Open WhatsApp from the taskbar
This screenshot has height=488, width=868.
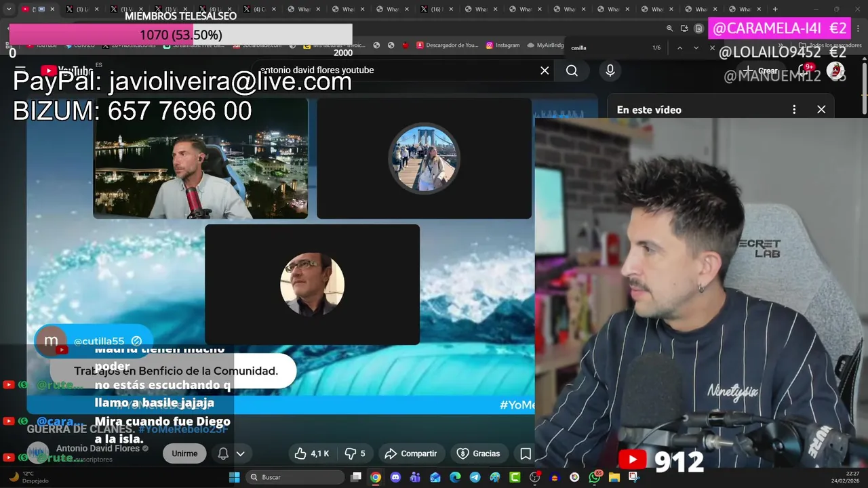click(x=595, y=477)
